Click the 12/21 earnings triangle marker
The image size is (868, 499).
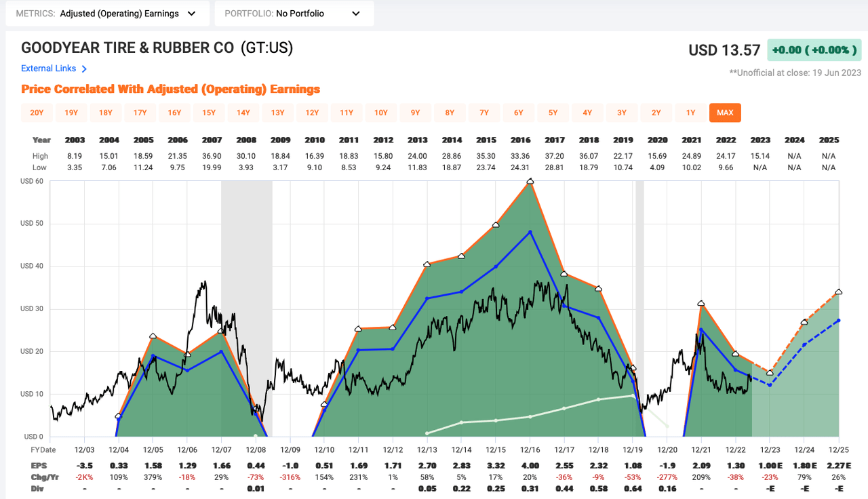tap(701, 303)
